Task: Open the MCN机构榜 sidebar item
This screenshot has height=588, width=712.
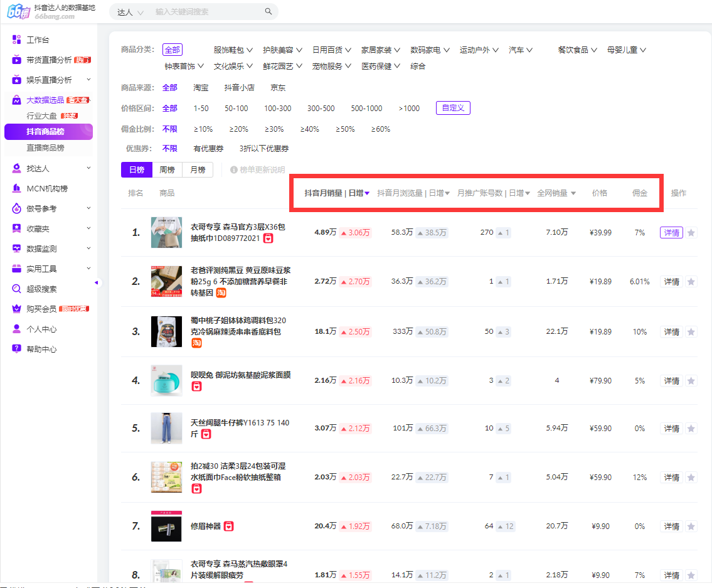Action: [46, 189]
